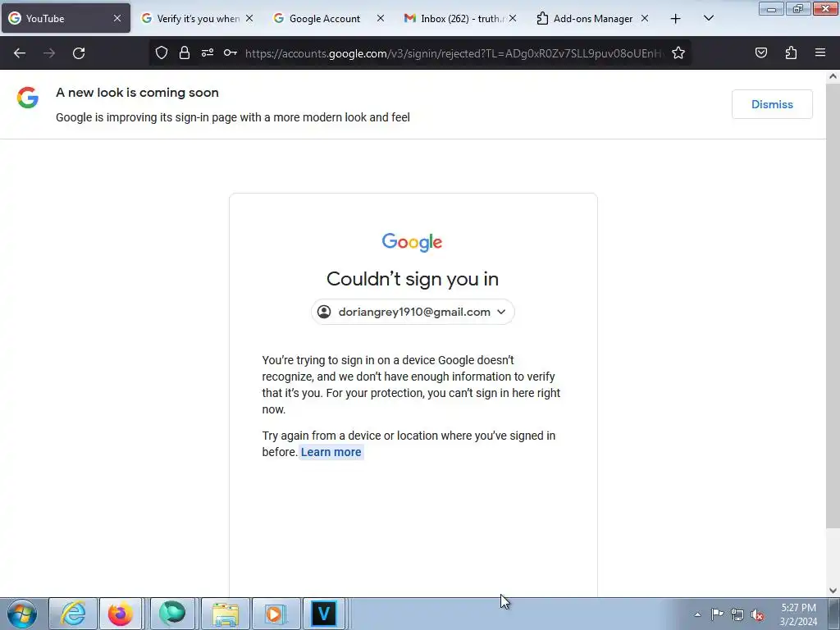Open the green globe taskbar app
This screenshot has height=630, width=840.
click(x=172, y=614)
